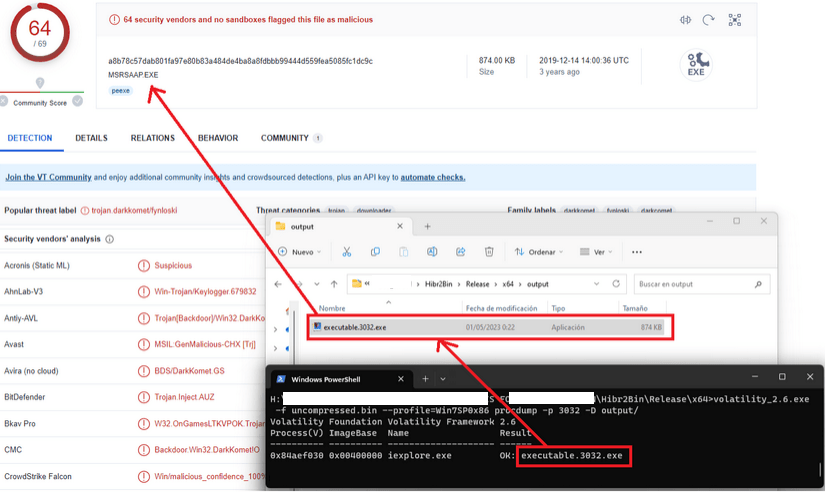
Task: Click the Delete trash icon in Explorer
Action: (x=489, y=252)
